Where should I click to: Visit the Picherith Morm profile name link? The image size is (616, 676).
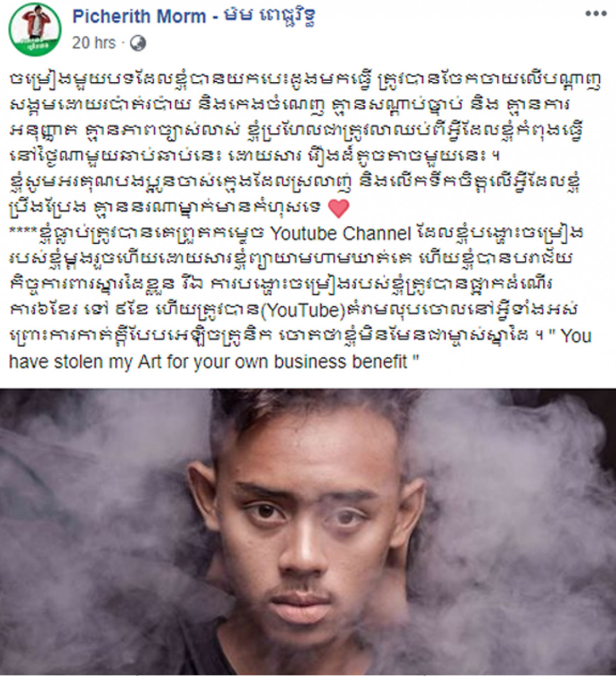(x=139, y=16)
